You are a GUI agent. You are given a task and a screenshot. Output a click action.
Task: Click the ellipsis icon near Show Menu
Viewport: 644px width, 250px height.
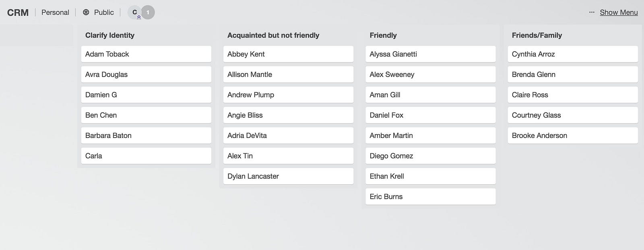point(591,12)
